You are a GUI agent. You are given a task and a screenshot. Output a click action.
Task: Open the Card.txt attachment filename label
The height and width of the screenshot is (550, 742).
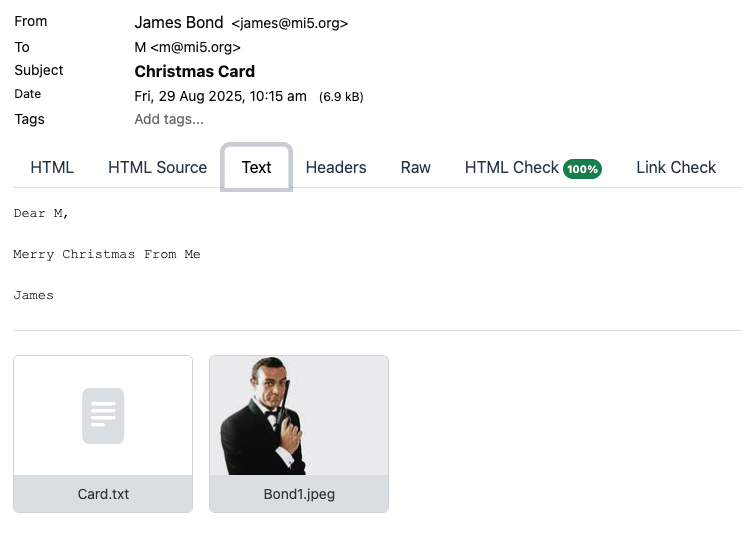(103, 494)
